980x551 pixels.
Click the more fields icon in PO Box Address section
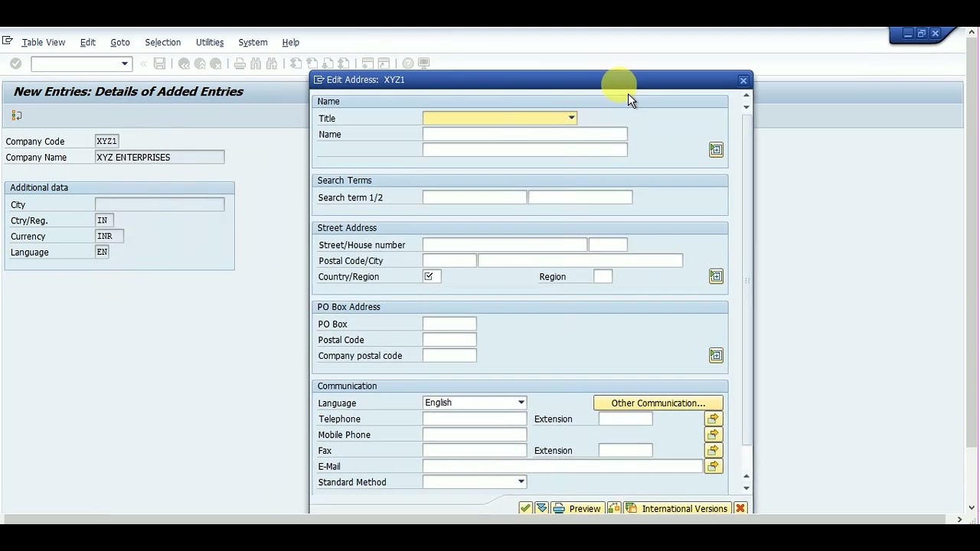click(x=716, y=355)
